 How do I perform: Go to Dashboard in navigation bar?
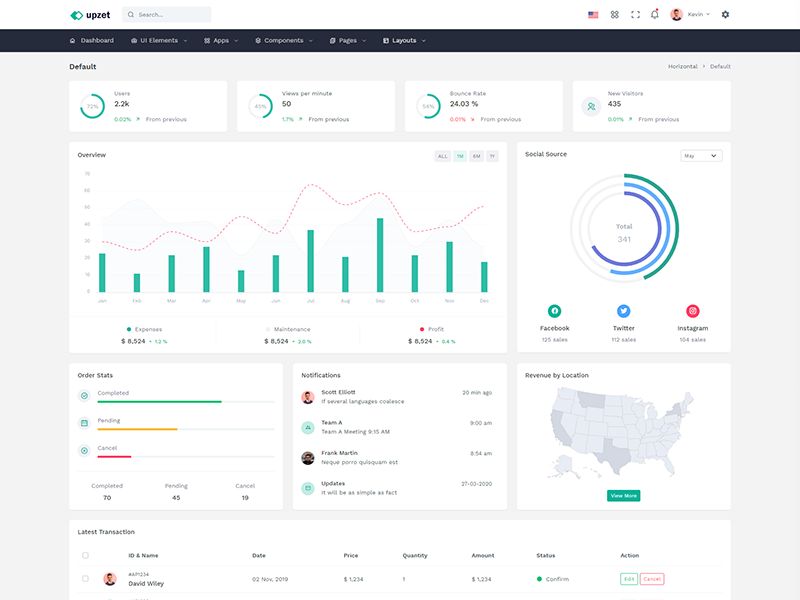pos(92,40)
